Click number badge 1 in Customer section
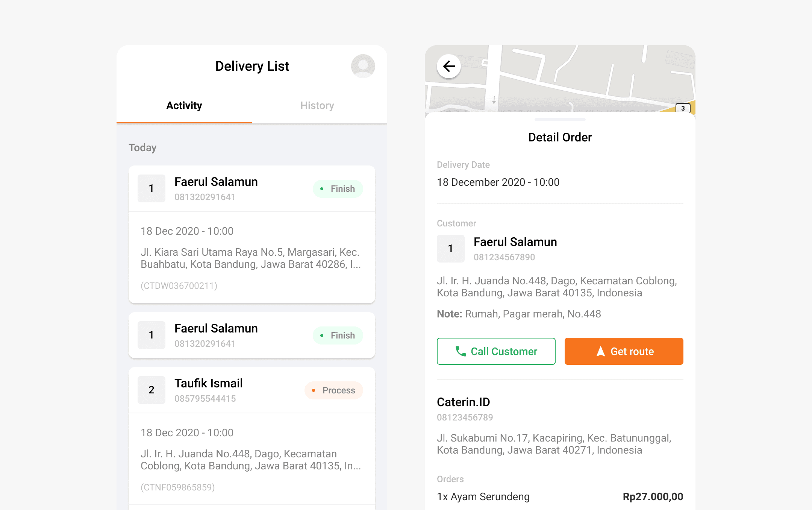This screenshot has width=812, height=510. coord(450,249)
